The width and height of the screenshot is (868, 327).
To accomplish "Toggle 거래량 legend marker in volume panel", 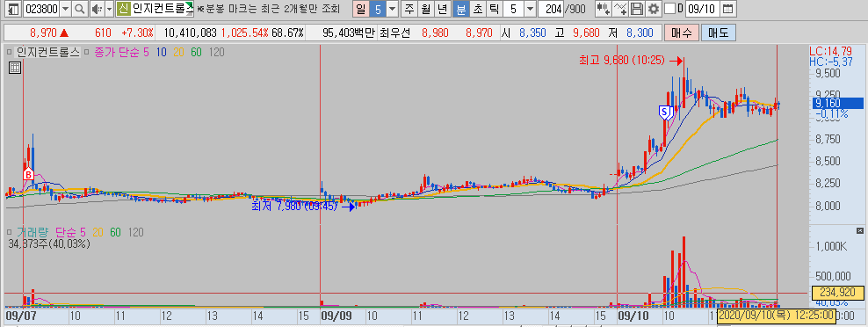I will 10,232.
